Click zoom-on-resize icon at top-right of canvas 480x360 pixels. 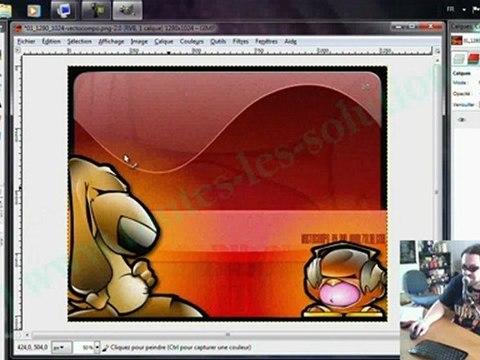pos(437,51)
